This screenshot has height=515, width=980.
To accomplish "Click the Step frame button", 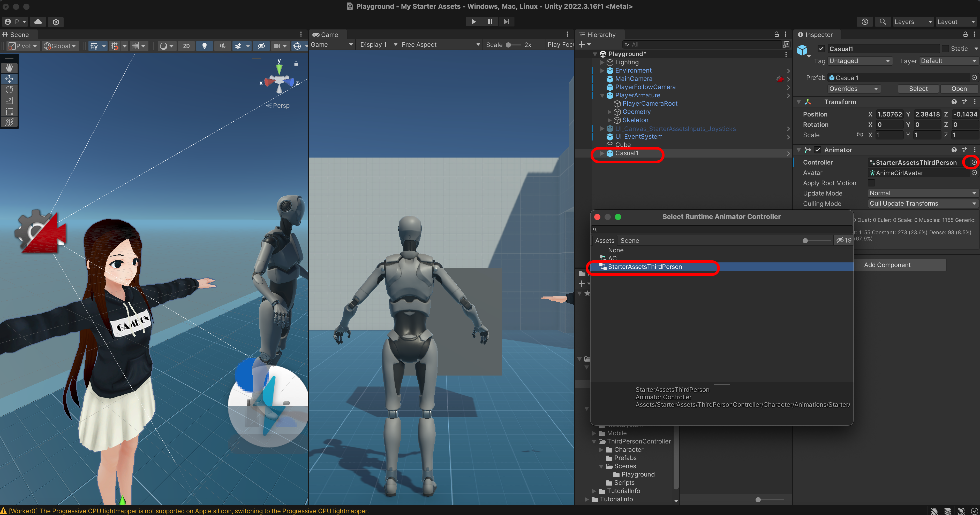I will 506,22.
